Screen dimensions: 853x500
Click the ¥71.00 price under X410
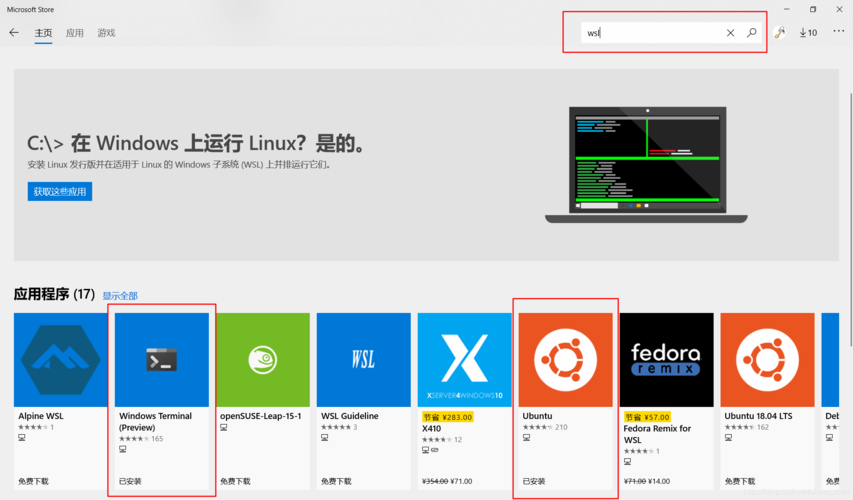461,482
